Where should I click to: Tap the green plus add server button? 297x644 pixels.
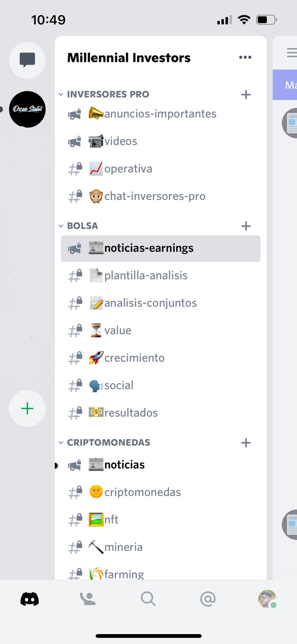pyautogui.click(x=27, y=408)
